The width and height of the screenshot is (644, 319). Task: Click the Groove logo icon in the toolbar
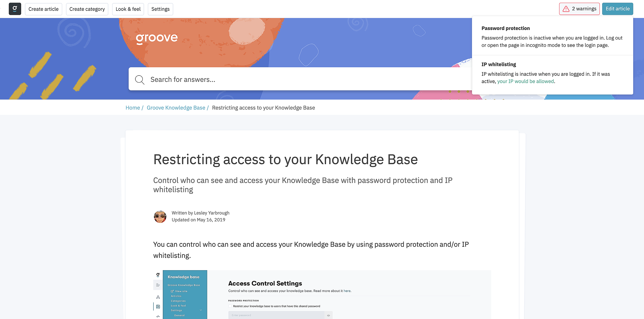coord(15,9)
